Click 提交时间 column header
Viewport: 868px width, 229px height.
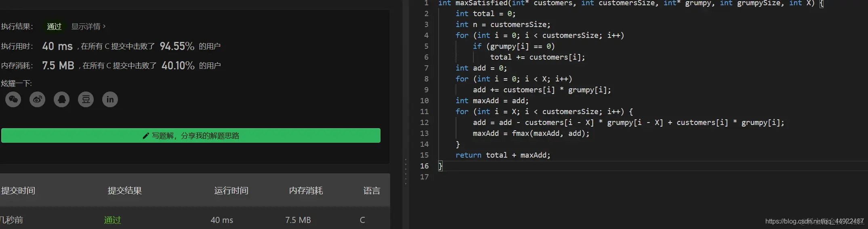pyautogui.click(x=18, y=191)
